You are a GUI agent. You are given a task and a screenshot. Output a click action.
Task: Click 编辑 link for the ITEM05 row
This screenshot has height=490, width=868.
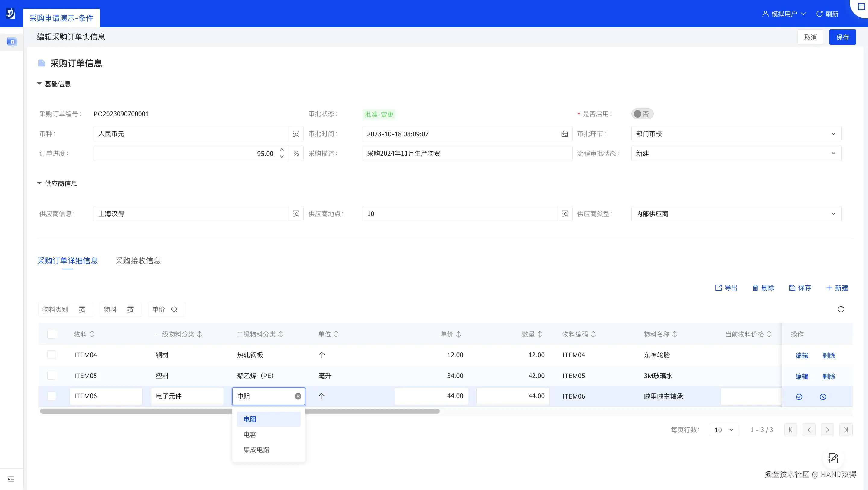[802, 376]
